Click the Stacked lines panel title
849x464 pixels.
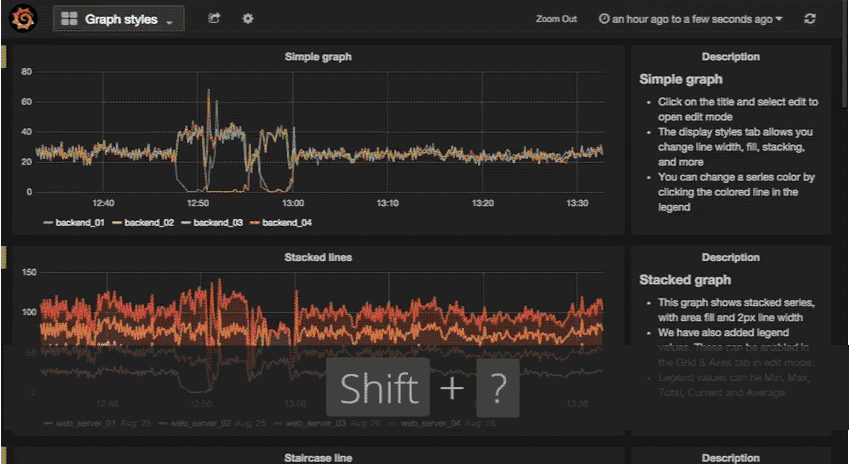tap(318, 257)
